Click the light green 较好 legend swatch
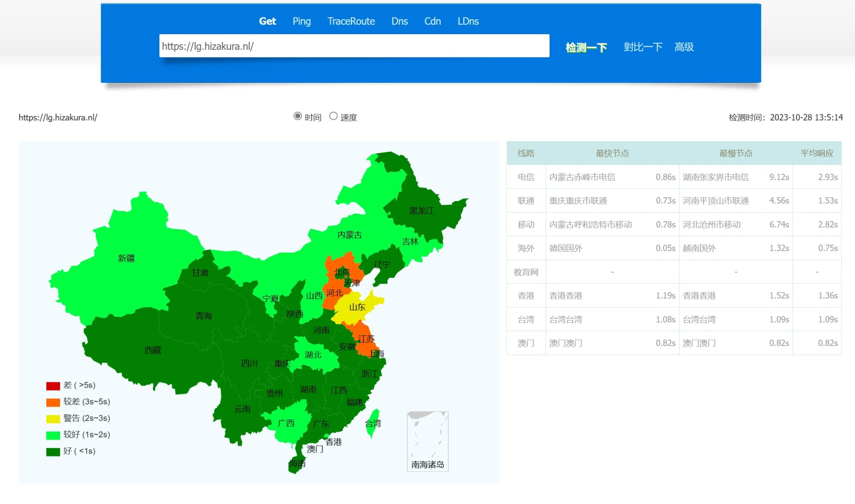The height and width of the screenshot is (504, 855). (53, 435)
